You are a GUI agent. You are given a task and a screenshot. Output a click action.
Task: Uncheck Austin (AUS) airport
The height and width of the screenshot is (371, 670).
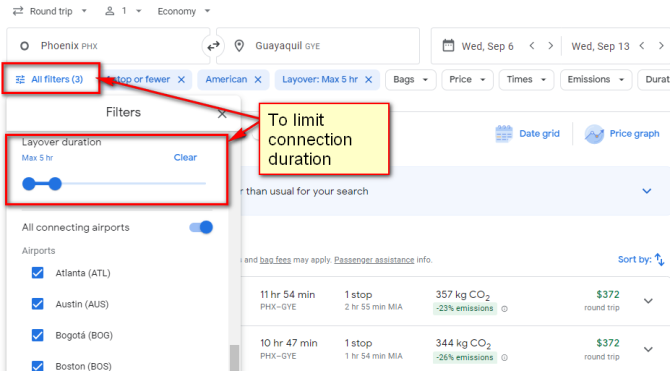click(38, 304)
